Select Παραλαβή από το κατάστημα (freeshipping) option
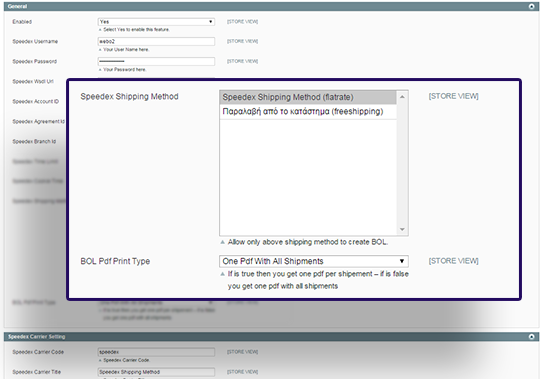Viewport: 544px width, 379px height. [x=308, y=111]
